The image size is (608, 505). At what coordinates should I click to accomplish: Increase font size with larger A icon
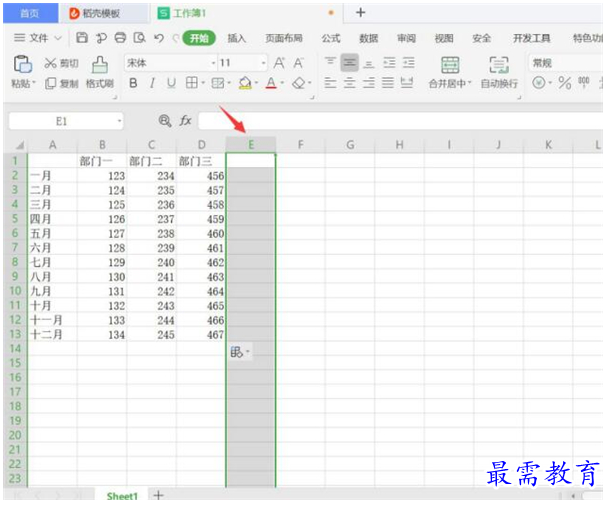(279, 63)
